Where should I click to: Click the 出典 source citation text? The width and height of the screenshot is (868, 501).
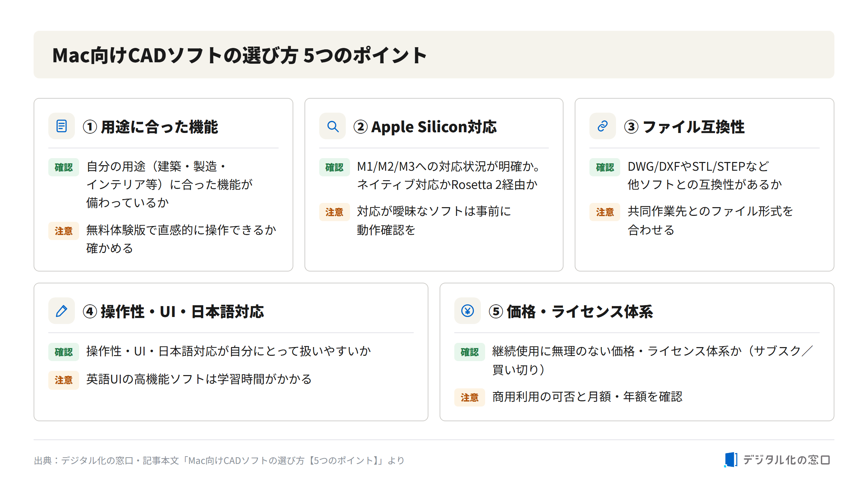pyautogui.click(x=219, y=460)
